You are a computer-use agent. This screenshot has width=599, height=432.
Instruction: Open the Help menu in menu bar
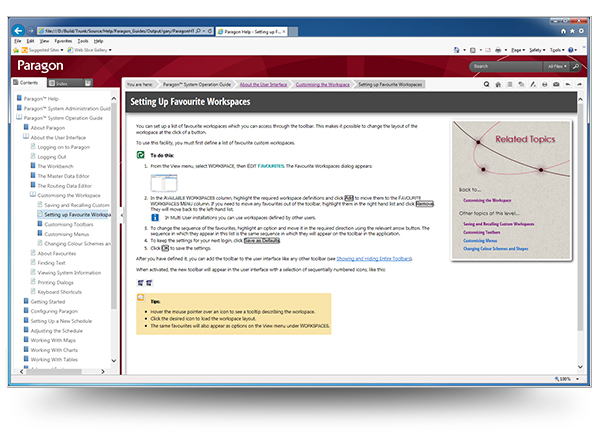click(x=98, y=41)
